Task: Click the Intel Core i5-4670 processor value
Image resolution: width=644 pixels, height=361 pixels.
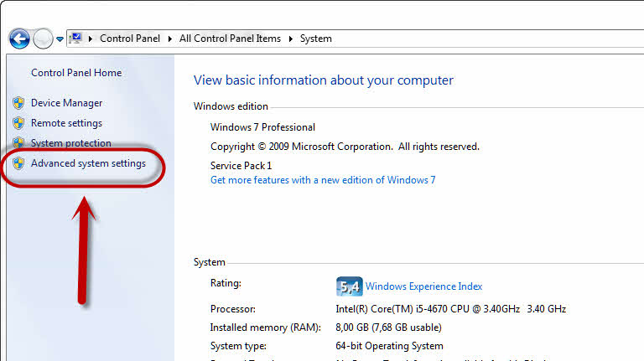Action: coord(450,309)
